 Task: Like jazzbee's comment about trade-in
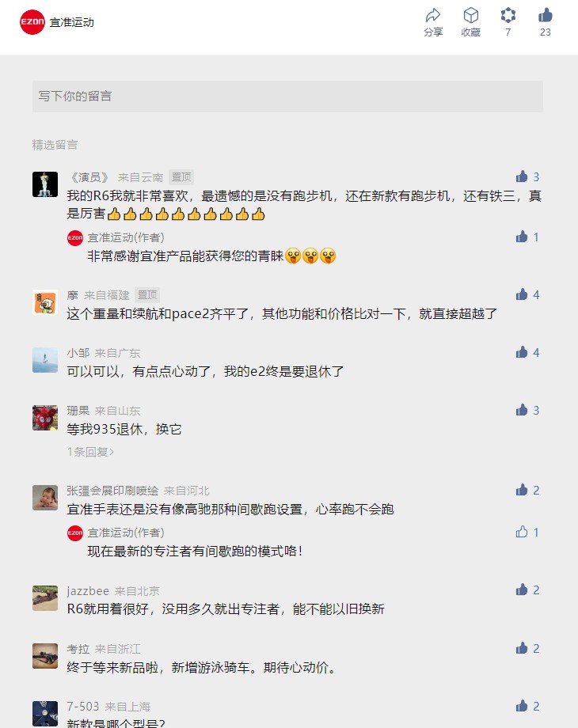(522, 590)
